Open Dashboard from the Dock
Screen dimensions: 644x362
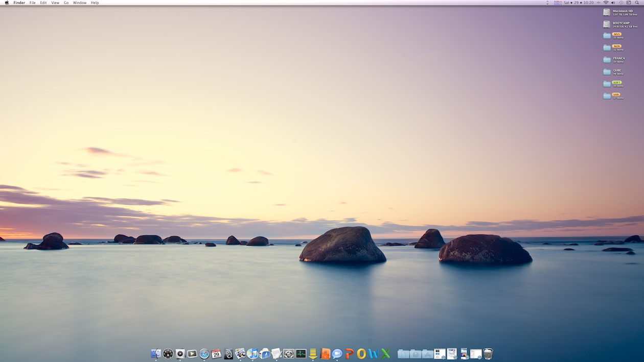pyautogui.click(x=168, y=353)
